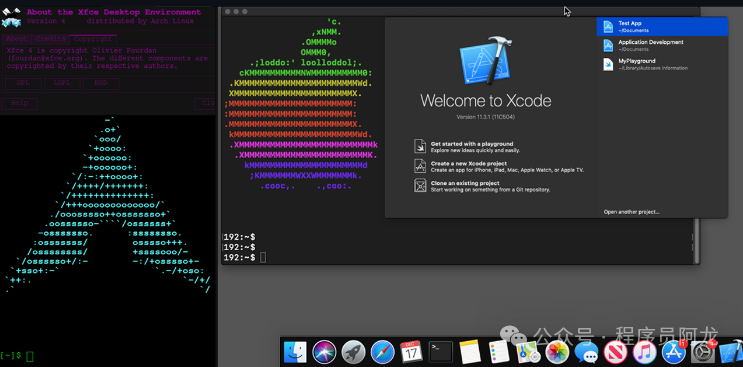Open the Music app in dock
The height and width of the screenshot is (367, 743).
[x=644, y=353]
